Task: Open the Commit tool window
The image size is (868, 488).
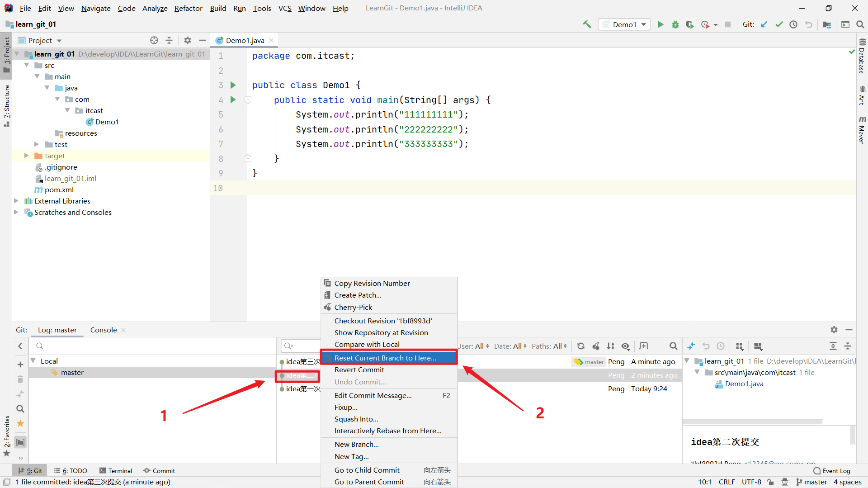Action: pyautogui.click(x=159, y=471)
